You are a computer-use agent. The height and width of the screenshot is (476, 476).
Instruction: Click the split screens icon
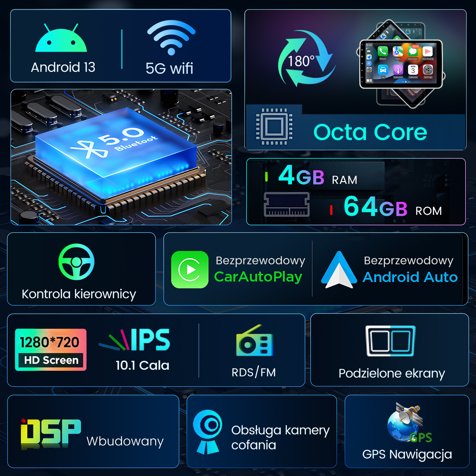(x=390, y=341)
